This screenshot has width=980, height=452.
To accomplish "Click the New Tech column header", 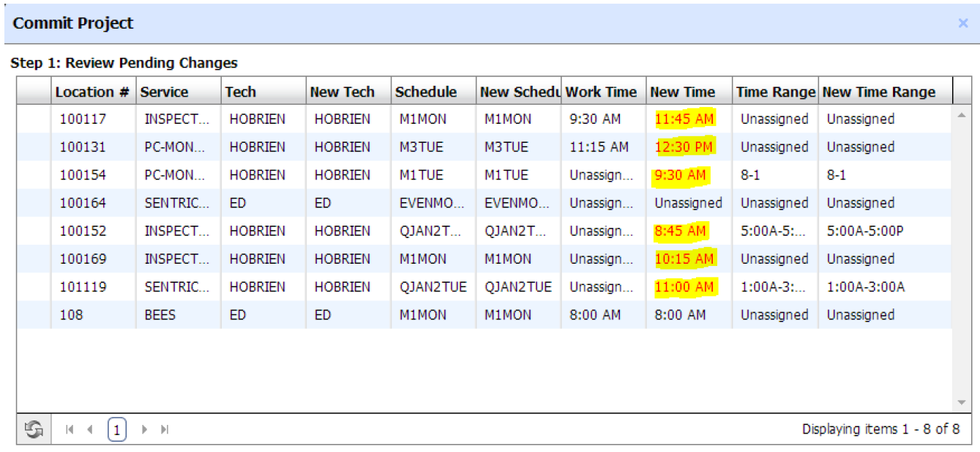I will (342, 92).
